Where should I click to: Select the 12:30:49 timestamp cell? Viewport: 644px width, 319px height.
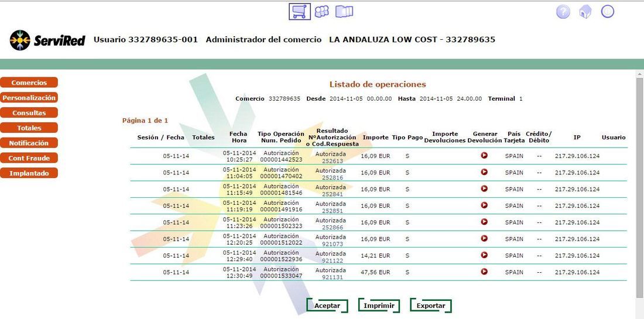239,276
